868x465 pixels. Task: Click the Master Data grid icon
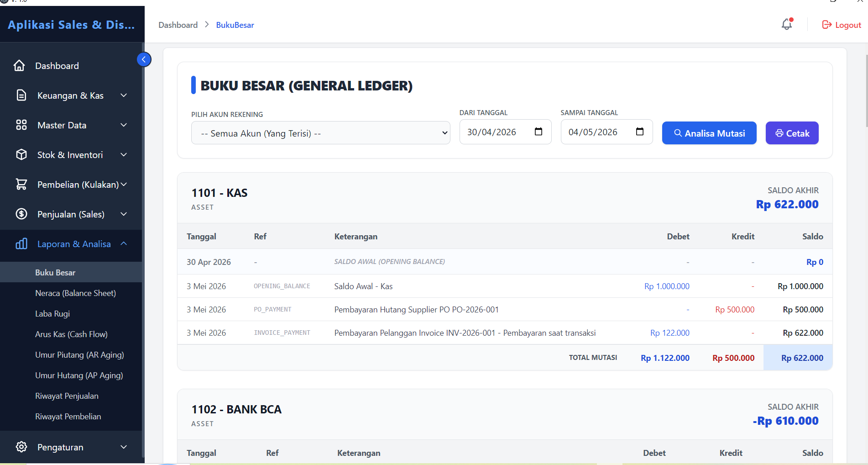[21, 125]
